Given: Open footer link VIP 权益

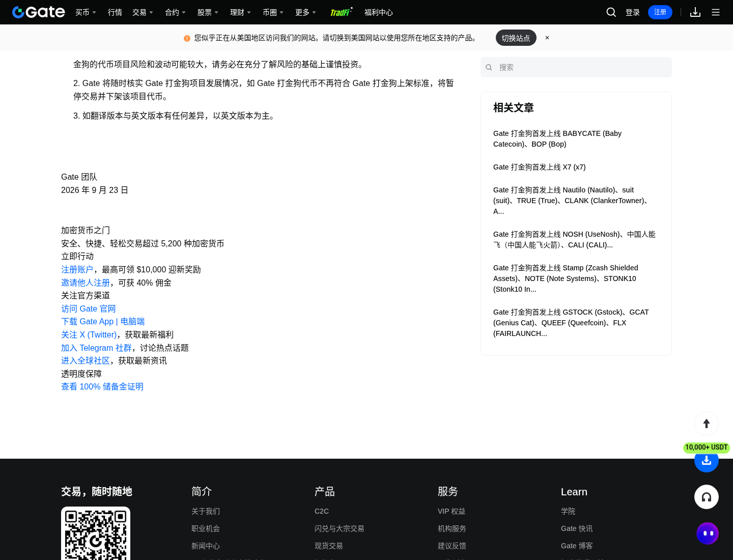Looking at the screenshot, I should tap(452, 511).
